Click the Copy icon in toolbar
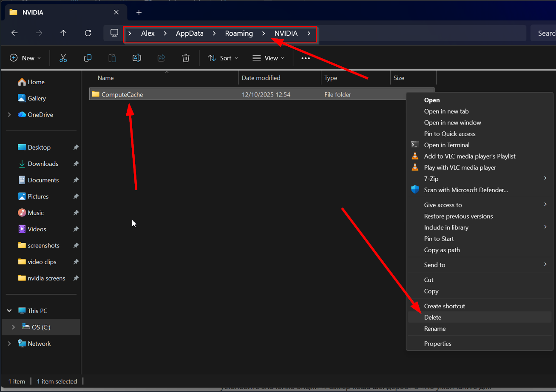The width and height of the screenshot is (556, 392). point(88,58)
